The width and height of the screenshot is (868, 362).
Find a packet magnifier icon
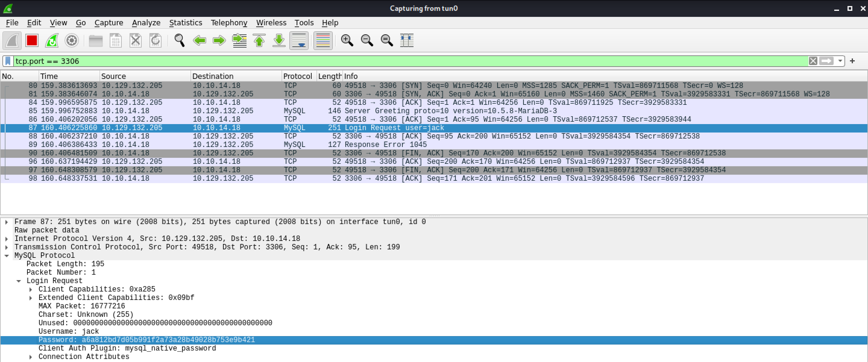point(179,41)
